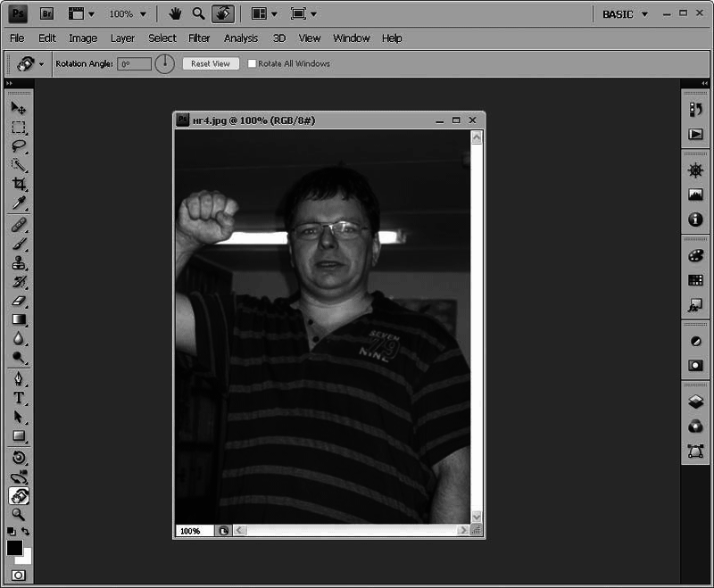Enable the Rotate All Windows checkbox
Viewport: 714px width, 588px height.
pyautogui.click(x=251, y=63)
